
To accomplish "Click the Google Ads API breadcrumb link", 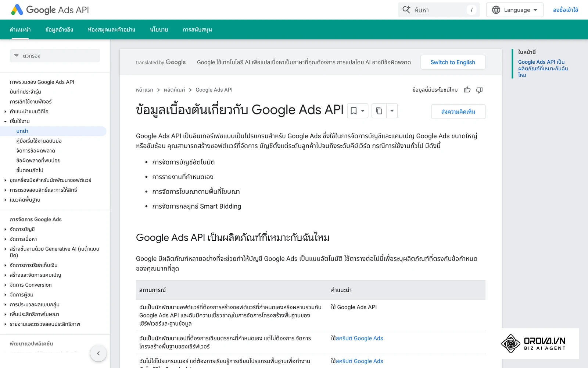I will point(214,90).
